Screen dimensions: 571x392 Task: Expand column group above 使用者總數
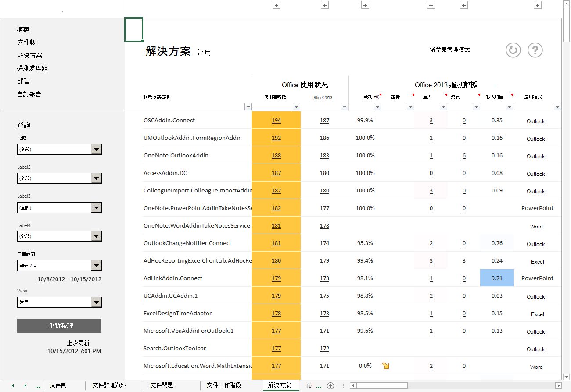coord(277,5)
